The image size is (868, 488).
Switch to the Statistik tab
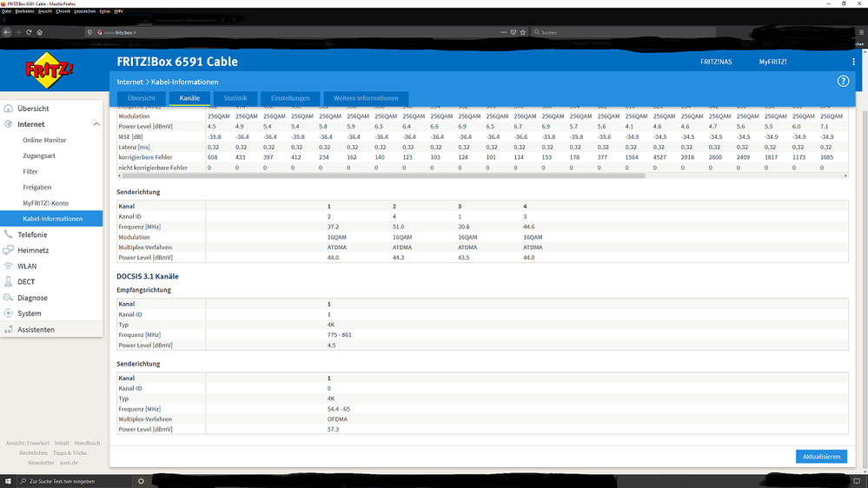point(235,98)
